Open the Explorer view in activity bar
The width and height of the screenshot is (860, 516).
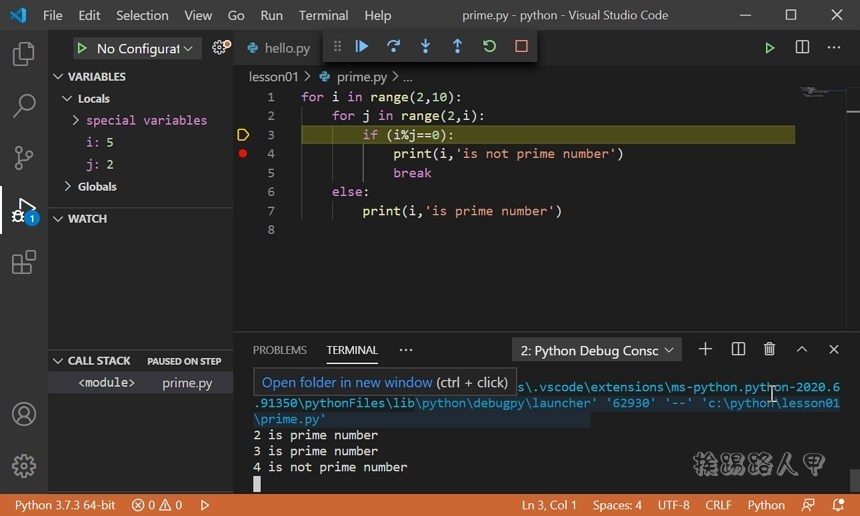click(23, 54)
